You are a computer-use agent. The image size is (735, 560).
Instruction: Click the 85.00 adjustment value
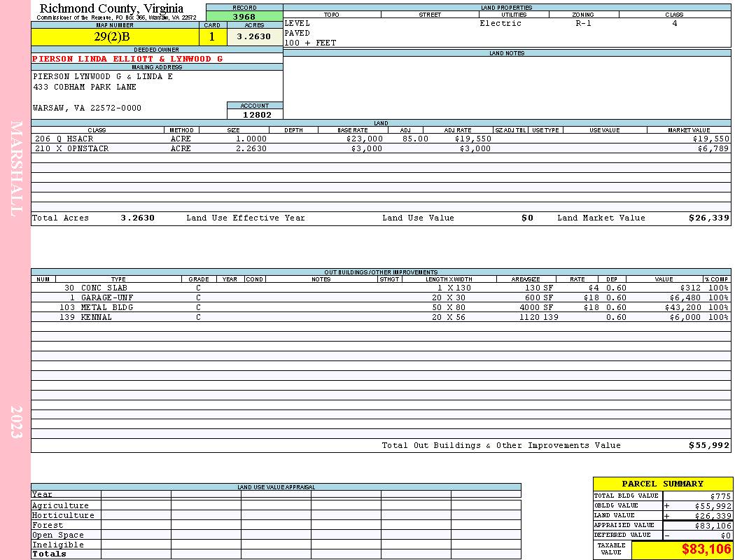tap(415, 139)
